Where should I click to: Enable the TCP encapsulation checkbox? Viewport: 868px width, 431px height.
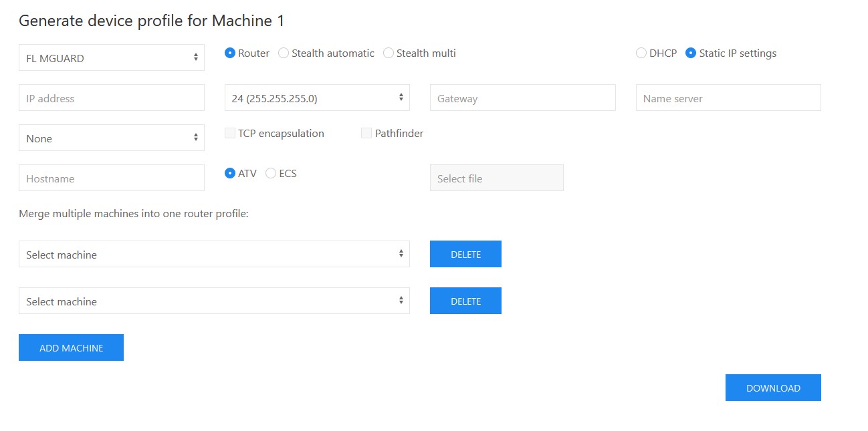point(230,134)
